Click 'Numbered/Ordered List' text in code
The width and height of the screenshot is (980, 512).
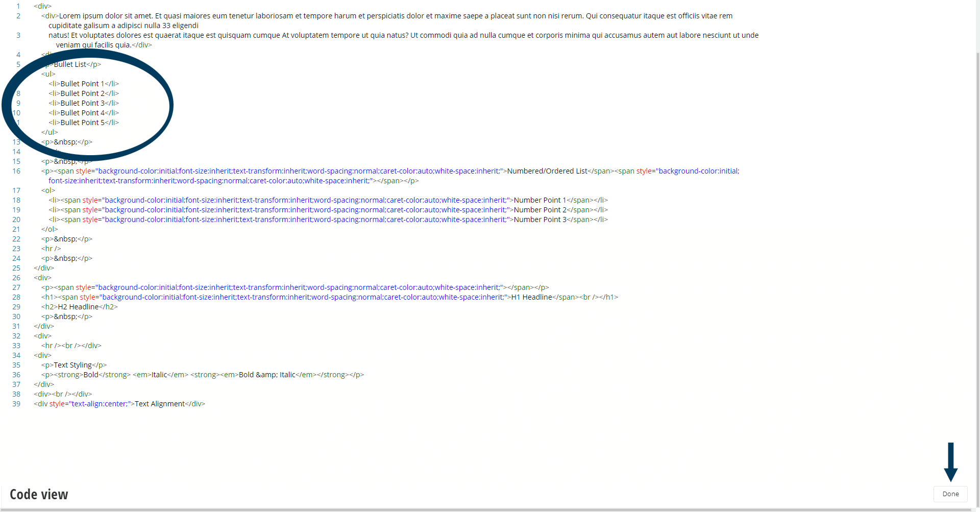[547, 171]
